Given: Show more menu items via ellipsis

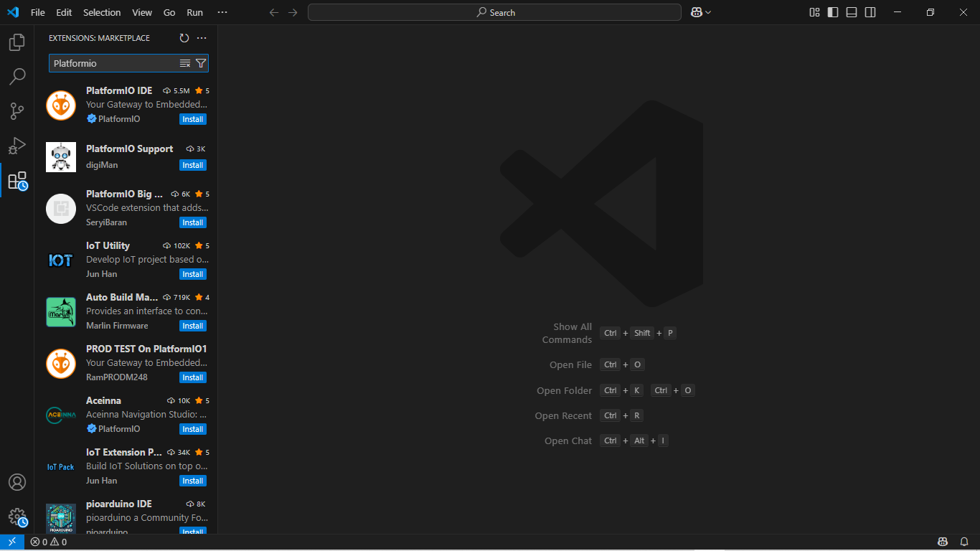Looking at the screenshot, I should click(222, 12).
